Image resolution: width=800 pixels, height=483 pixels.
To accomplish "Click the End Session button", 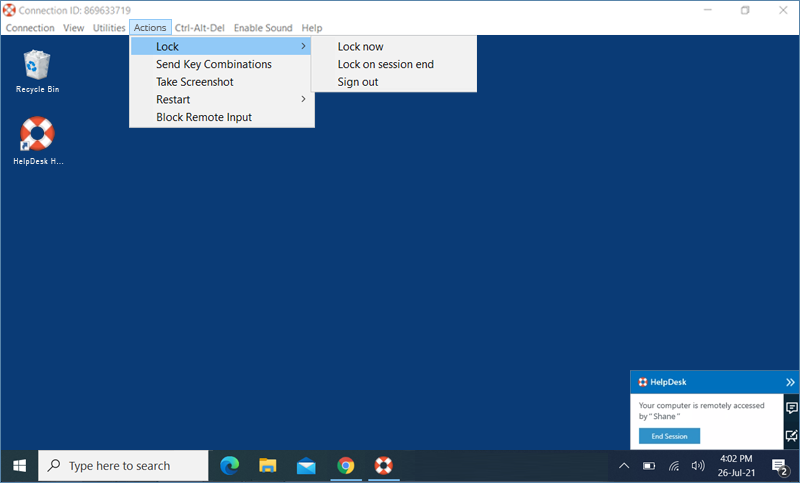I will click(x=669, y=436).
